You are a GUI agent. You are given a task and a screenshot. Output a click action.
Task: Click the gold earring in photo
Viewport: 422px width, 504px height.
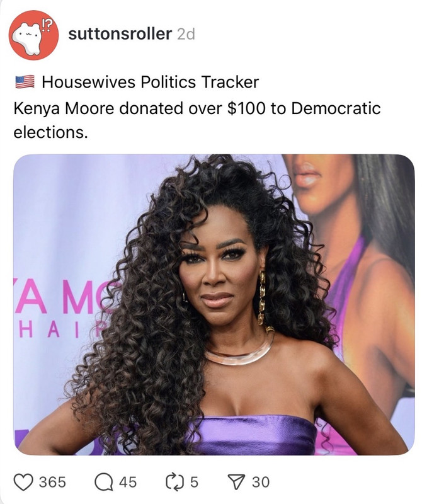coord(262,297)
